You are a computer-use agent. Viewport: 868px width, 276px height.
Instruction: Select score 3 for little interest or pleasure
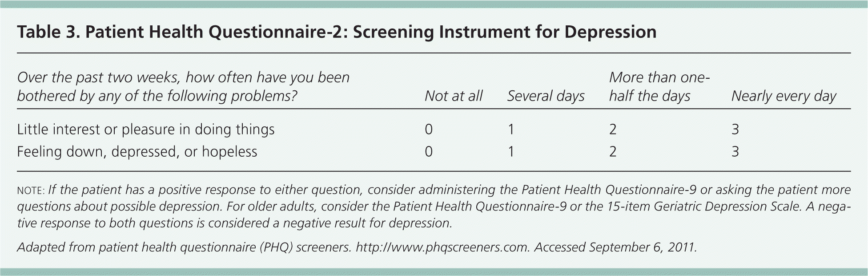click(735, 130)
